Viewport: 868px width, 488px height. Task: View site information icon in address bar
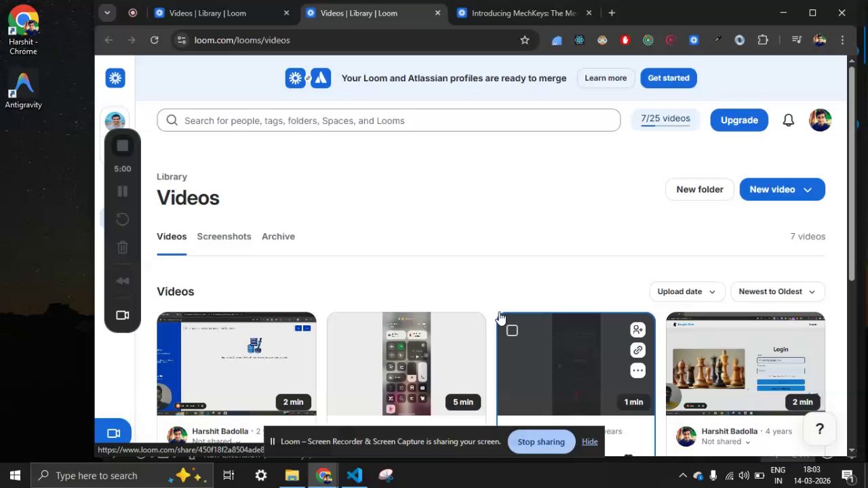(x=181, y=40)
